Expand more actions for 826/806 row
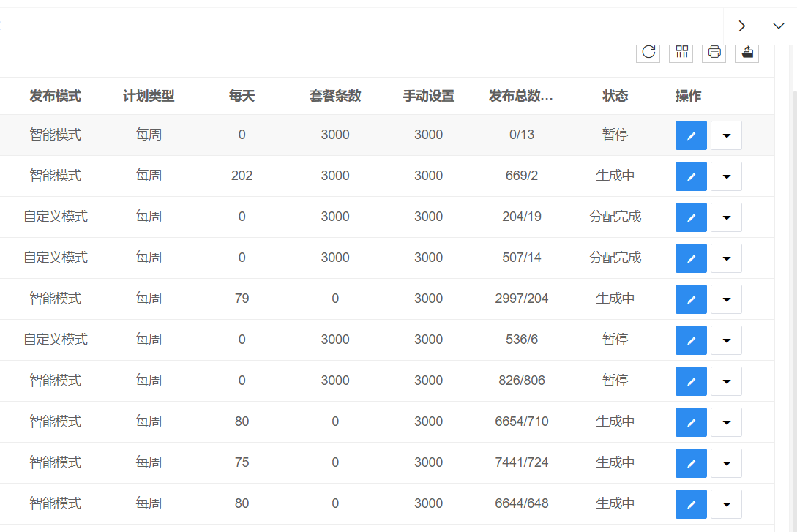The width and height of the screenshot is (797, 532). [x=726, y=381]
